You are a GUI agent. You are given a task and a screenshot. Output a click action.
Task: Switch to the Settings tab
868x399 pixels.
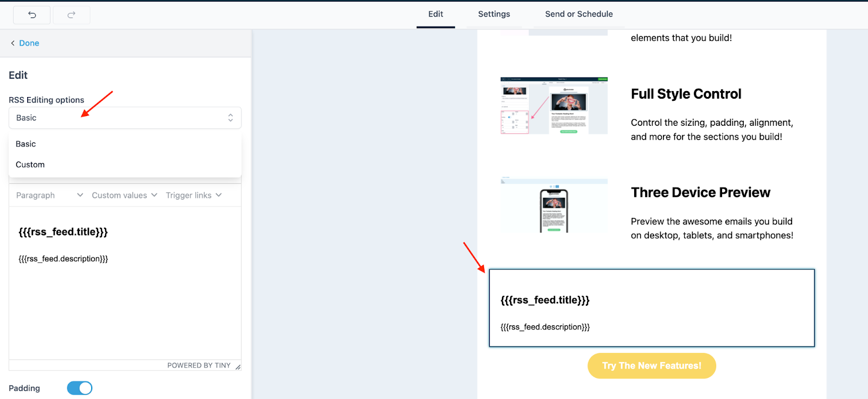(x=494, y=14)
